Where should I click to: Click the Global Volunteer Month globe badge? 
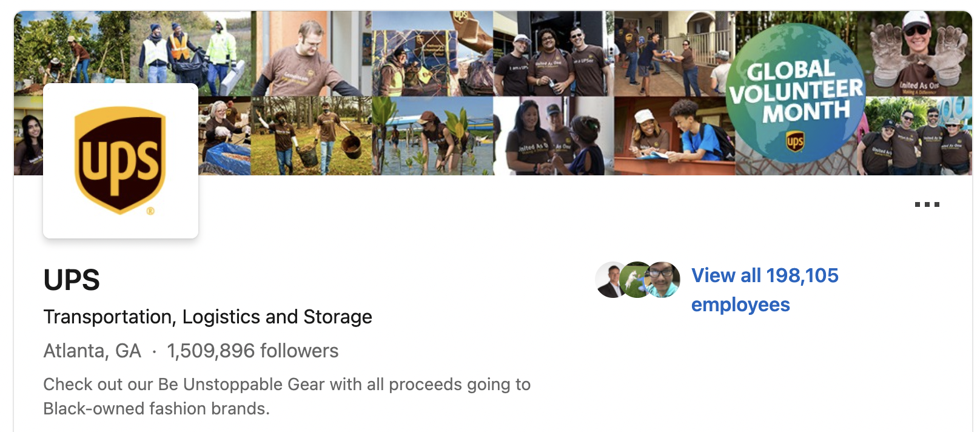pyautogui.click(x=796, y=93)
